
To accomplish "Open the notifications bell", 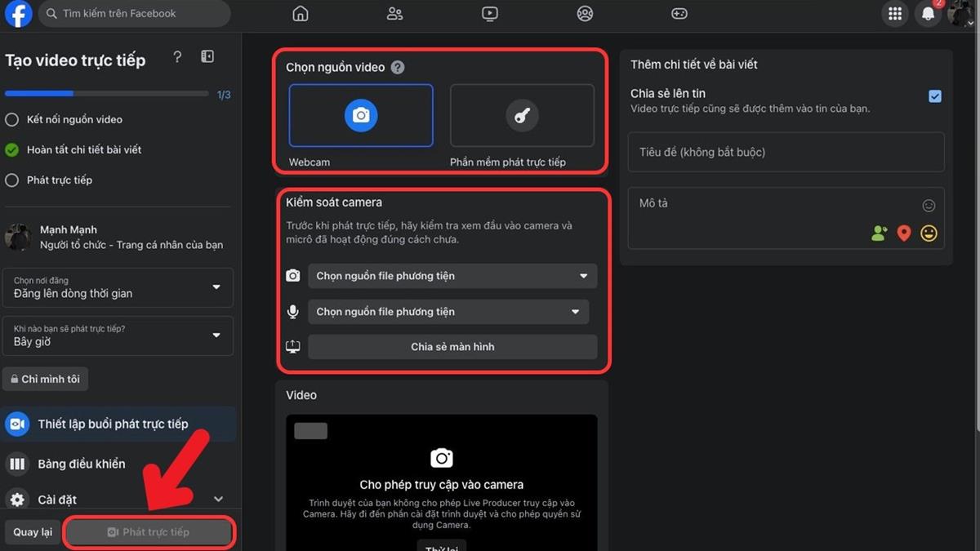I will [x=928, y=14].
